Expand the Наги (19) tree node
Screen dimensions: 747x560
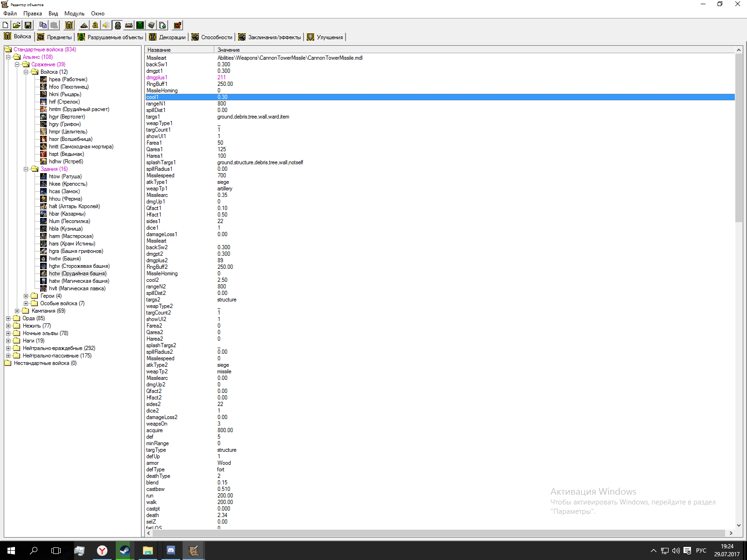click(8, 341)
